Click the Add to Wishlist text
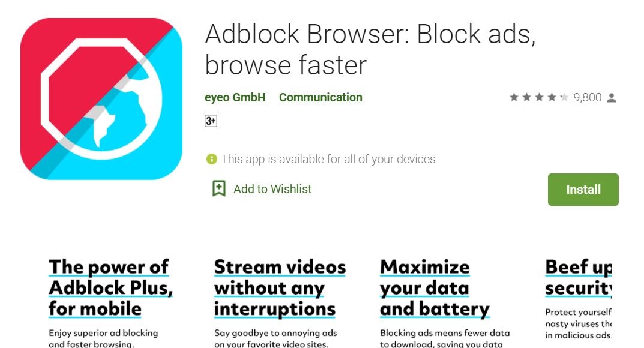 click(x=272, y=189)
